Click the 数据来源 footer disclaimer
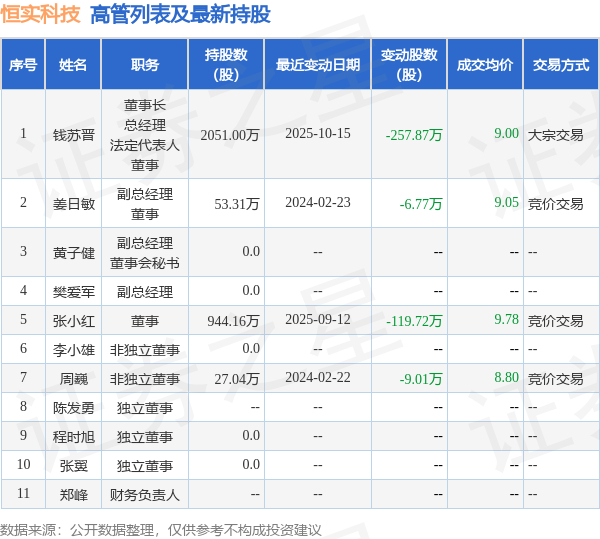This screenshot has width=600, height=539. 161,530
